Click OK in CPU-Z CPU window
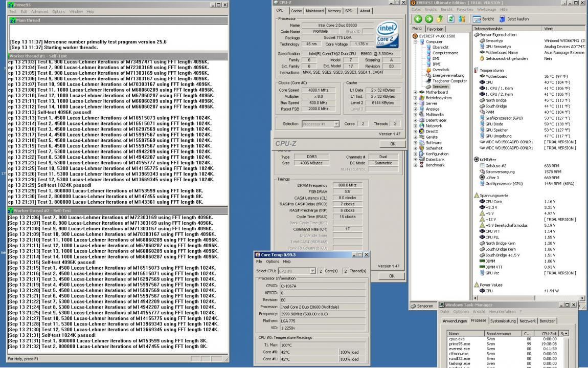Screen dimensions: 588x368 click(x=393, y=144)
